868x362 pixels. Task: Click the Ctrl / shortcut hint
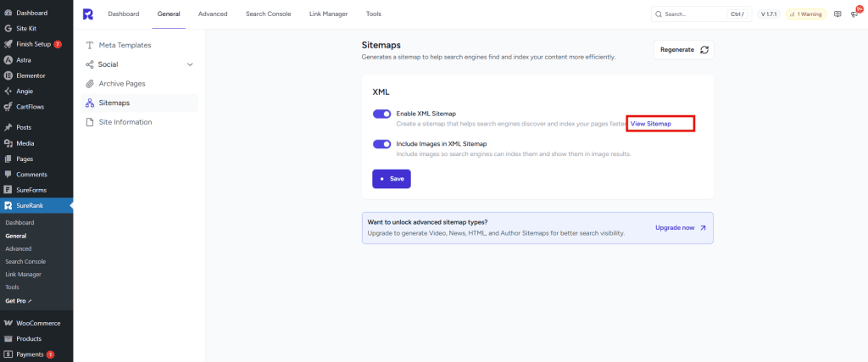tap(737, 14)
